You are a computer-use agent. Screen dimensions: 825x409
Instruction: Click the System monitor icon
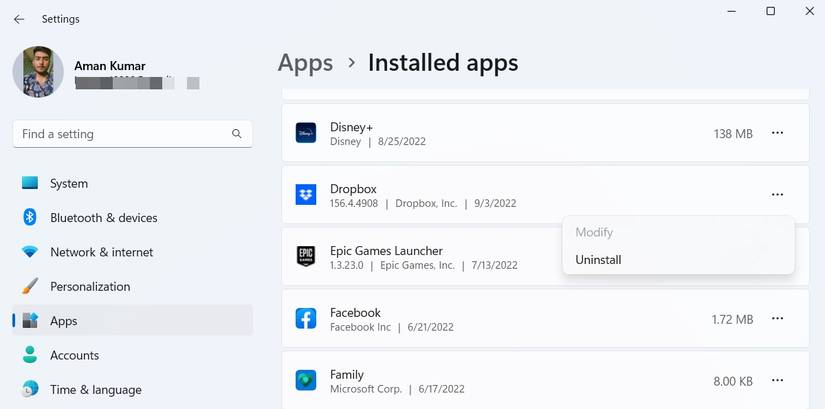point(30,183)
